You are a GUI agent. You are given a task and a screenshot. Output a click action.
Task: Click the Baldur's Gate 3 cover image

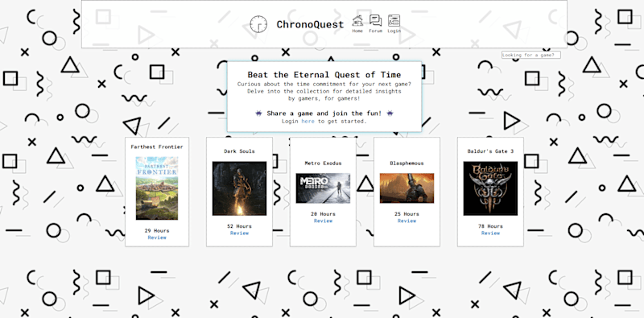pos(490,188)
